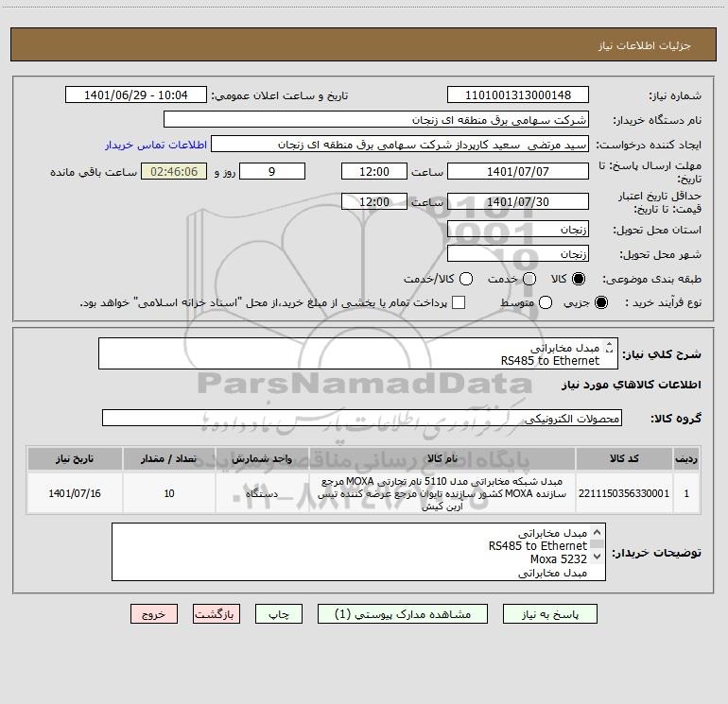Click section heading اطلاعات کالاهای مورد نیاز
The height and width of the screenshot is (704, 728).
(632, 385)
